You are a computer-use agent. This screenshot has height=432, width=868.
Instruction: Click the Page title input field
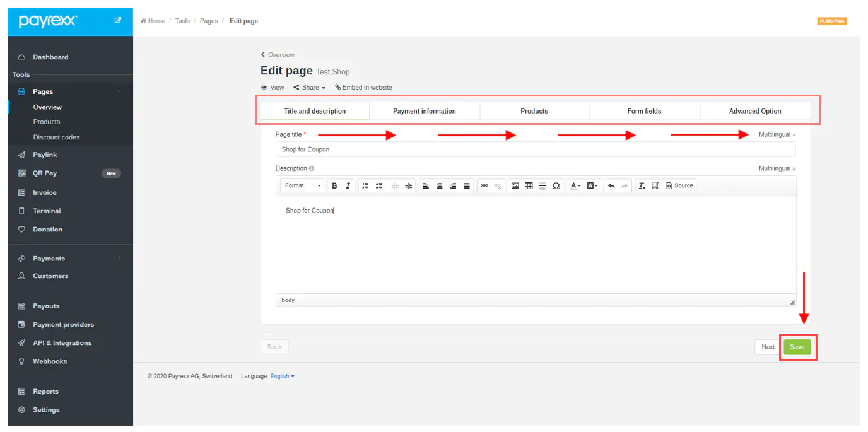click(x=535, y=149)
